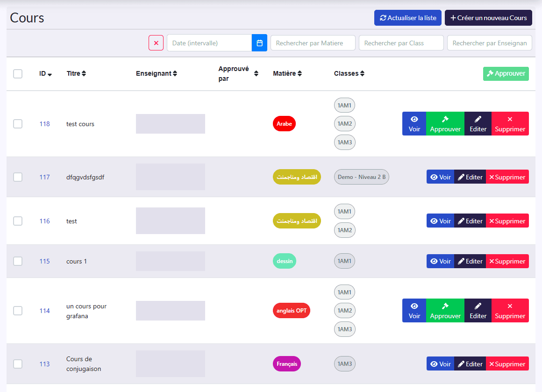The height and width of the screenshot is (392, 542).
Task: Edit course 117 dfqgvdsfgsdf
Action: (470, 177)
